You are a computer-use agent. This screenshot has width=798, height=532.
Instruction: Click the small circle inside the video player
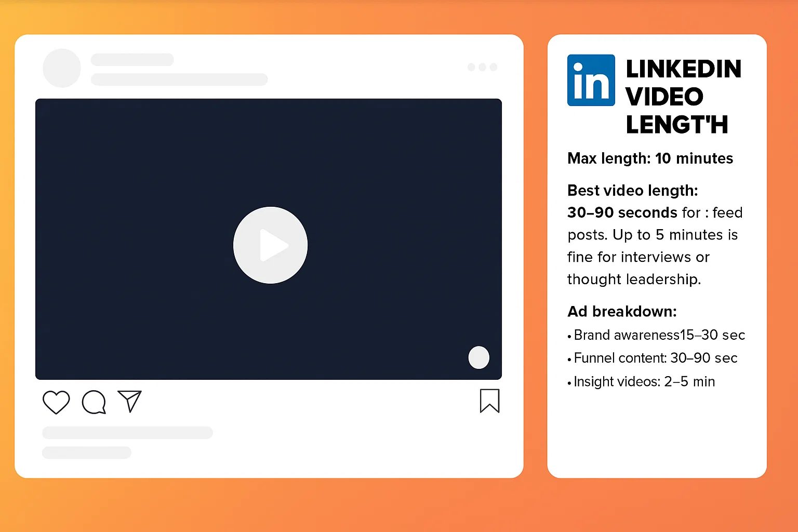tap(478, 357)
